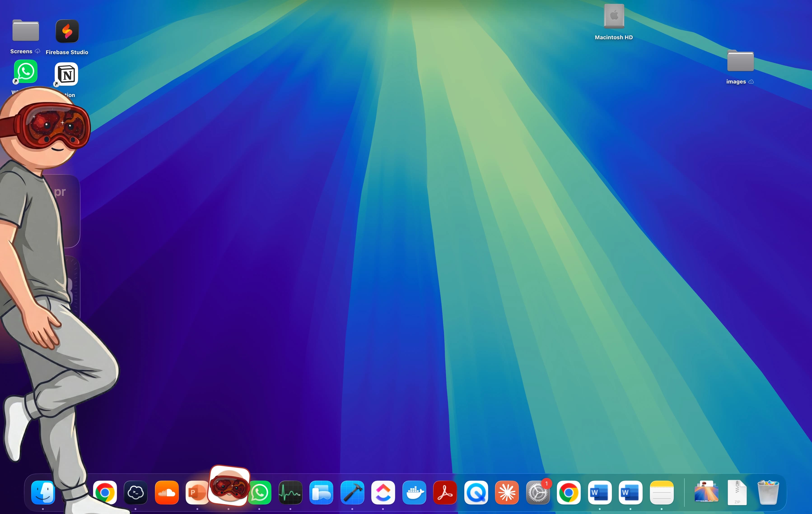Select the Firebase Studio desktop shortcut

tap(67, 32)
